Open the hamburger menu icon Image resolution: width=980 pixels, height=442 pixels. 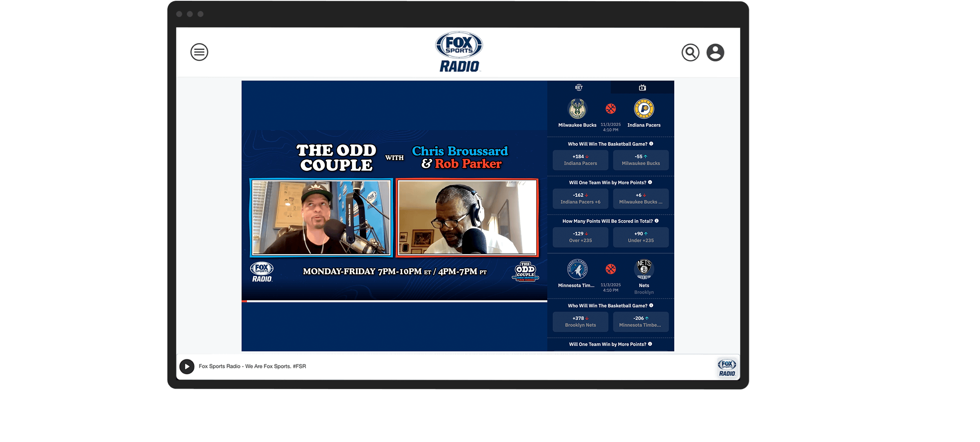(x=199, y=52)
